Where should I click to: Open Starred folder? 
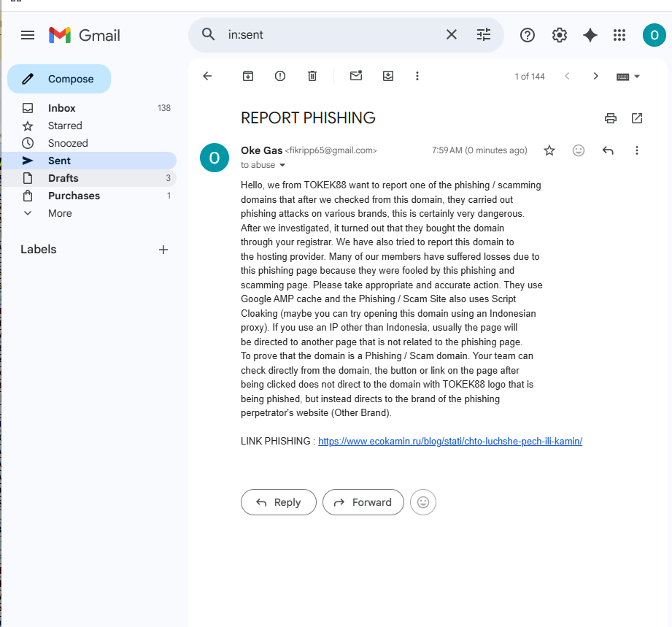[89, 126]
